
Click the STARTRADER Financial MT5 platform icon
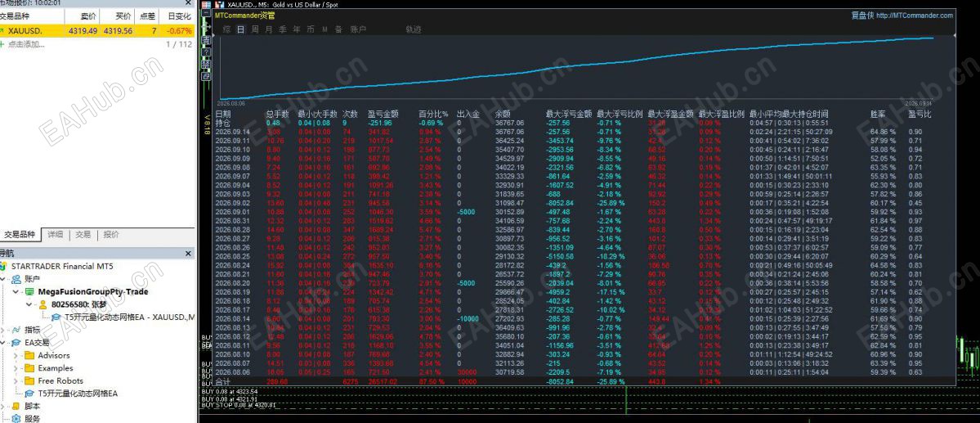pyautogui.click(x=4, y=267)
